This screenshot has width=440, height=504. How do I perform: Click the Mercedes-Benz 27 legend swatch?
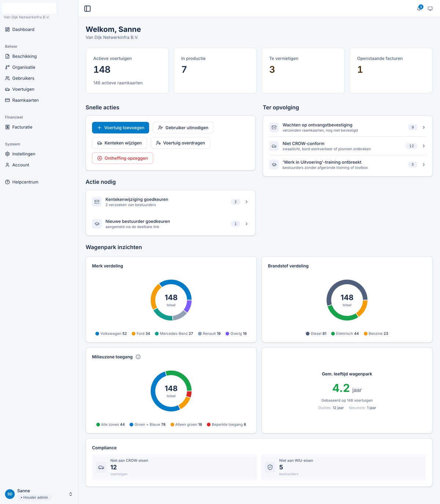point(157,334)
